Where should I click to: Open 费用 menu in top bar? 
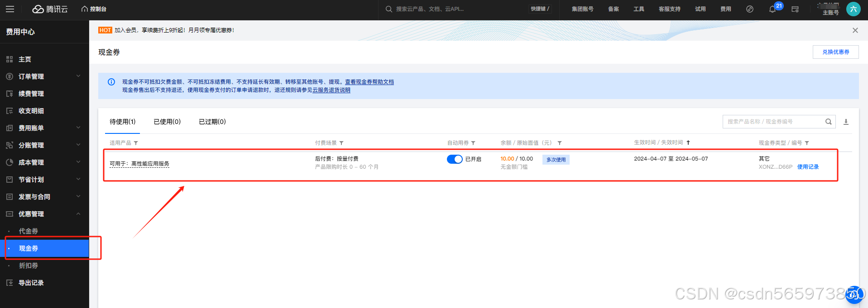pos(726,9)
